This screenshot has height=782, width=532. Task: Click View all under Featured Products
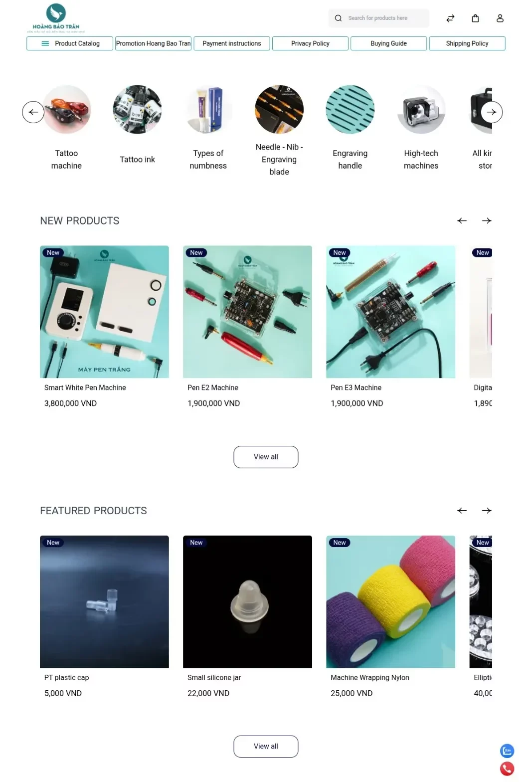point(266,746)
